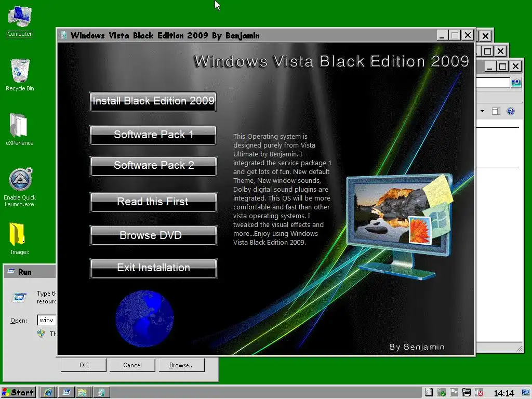
Task: Open the Computer desktop icon
Action: 20,21
